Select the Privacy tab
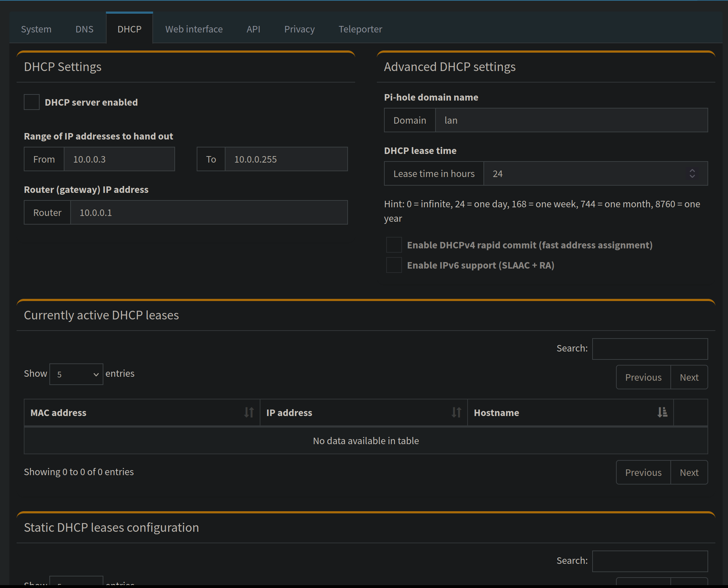 (x=299, y=29)
